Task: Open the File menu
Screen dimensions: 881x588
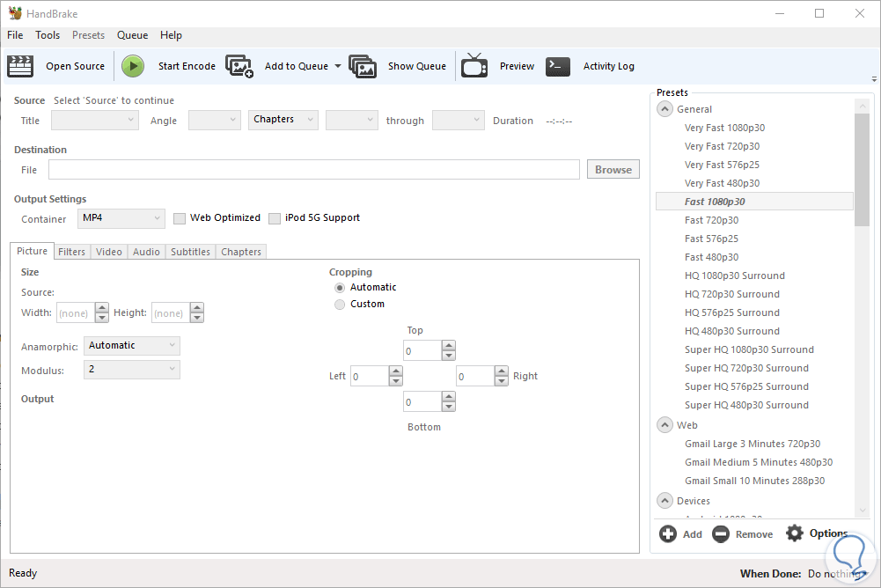Action: (x=15, y=35)
